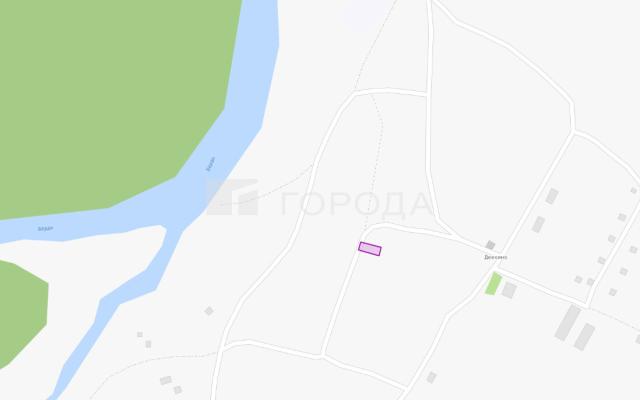This screenshot has width=640, height=400.
Task: Select the isolated diamond-shaped gray building west of roads
Action: click(x=209, y=311)
